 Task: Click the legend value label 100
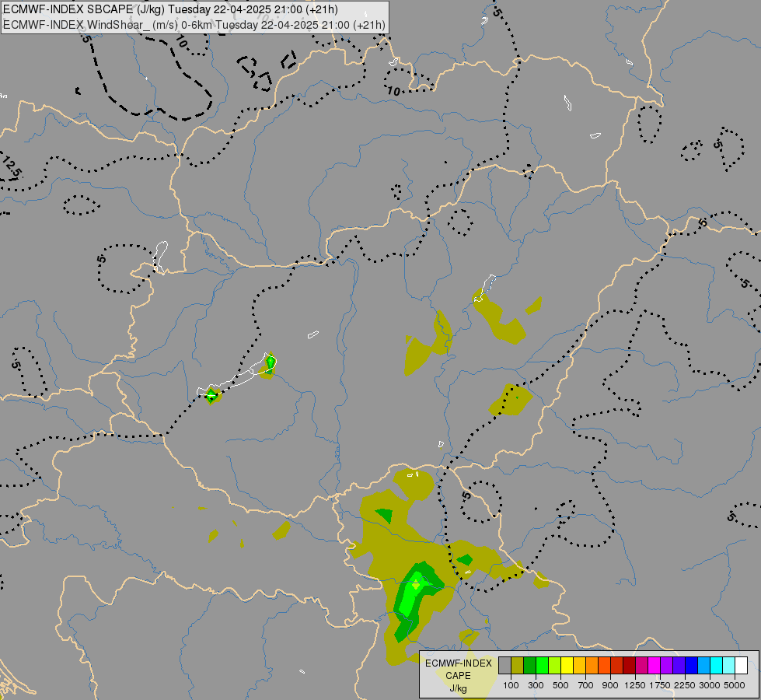click(x=511, y=685)
